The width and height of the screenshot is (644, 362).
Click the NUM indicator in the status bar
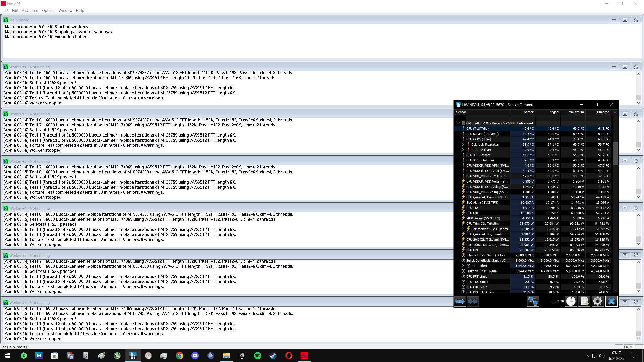tap(628, 347)
